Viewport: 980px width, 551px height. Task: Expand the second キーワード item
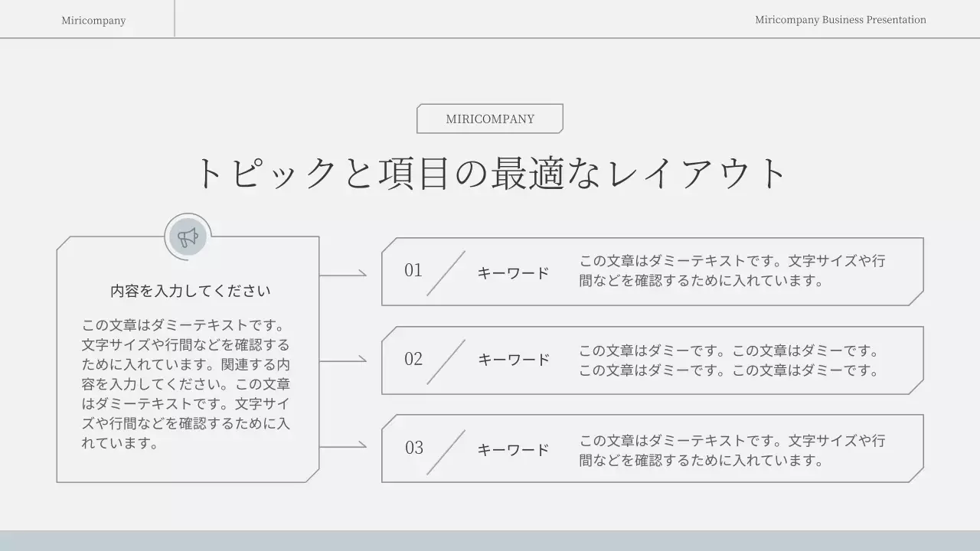click(x=513, y=360)
